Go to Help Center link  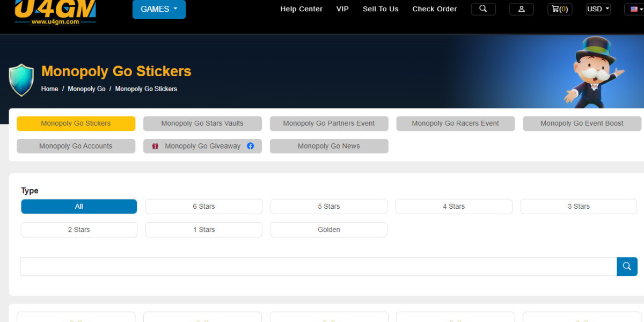301,9
